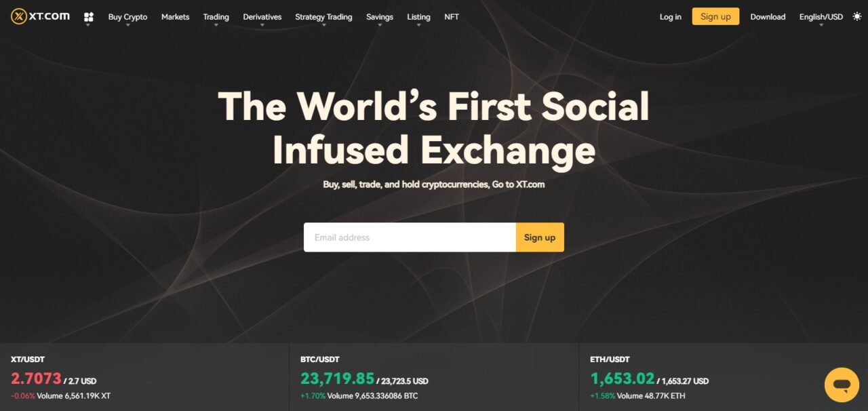Image resolution: width=868 pixels, height=411 pixels.
Task: Click the header Sign up button
Action: (x=715, y=16)
